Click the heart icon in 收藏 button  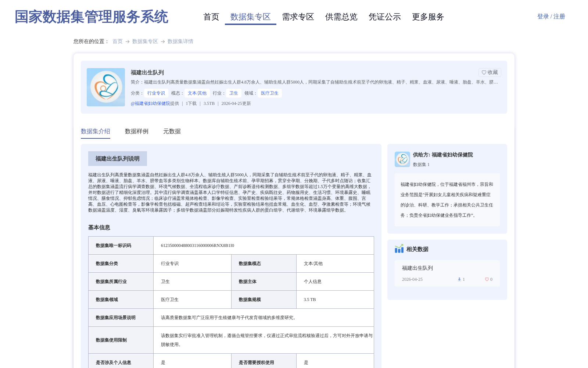(x=484, y=72)
